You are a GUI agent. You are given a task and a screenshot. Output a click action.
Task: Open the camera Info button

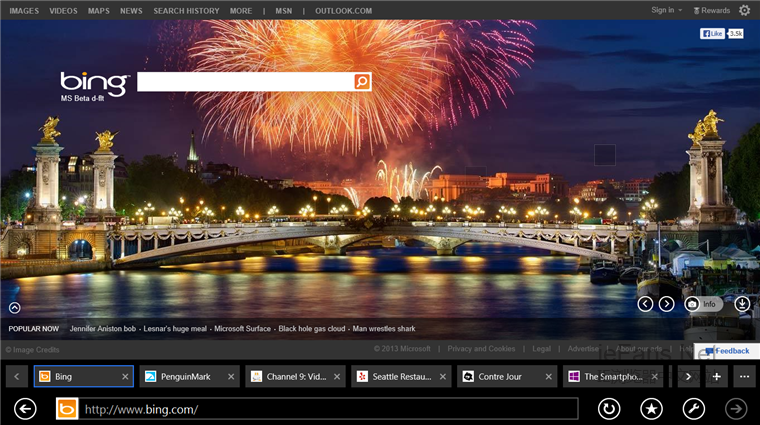(x=703, y=304)
